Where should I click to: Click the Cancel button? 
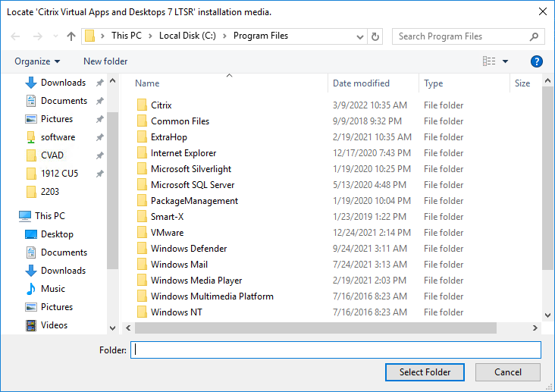pos(508,372)
